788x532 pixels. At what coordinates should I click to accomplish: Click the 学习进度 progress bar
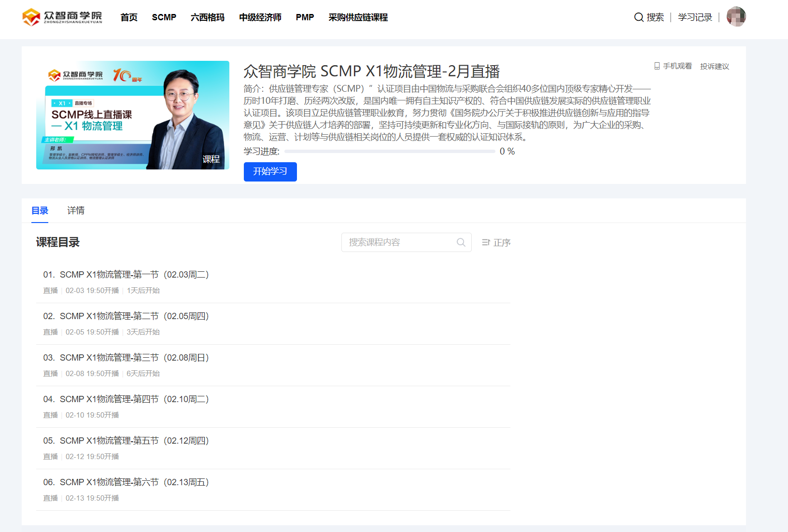pyautogui.click(x=390, y=152)
